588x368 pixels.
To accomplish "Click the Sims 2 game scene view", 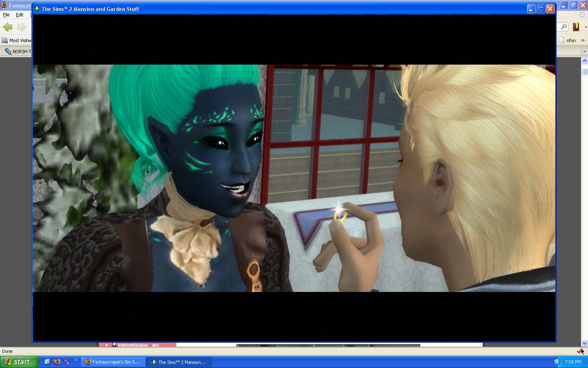I will click(x=294, y=178).
